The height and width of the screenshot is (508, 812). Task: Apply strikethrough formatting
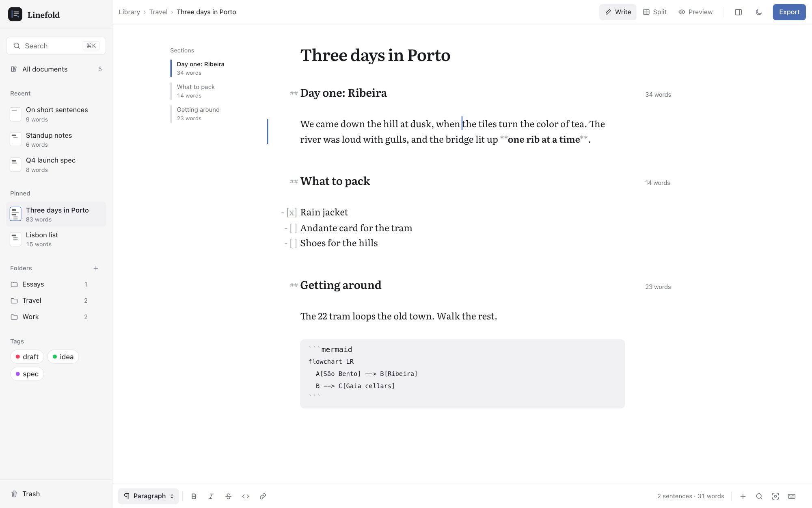[228, 496]
